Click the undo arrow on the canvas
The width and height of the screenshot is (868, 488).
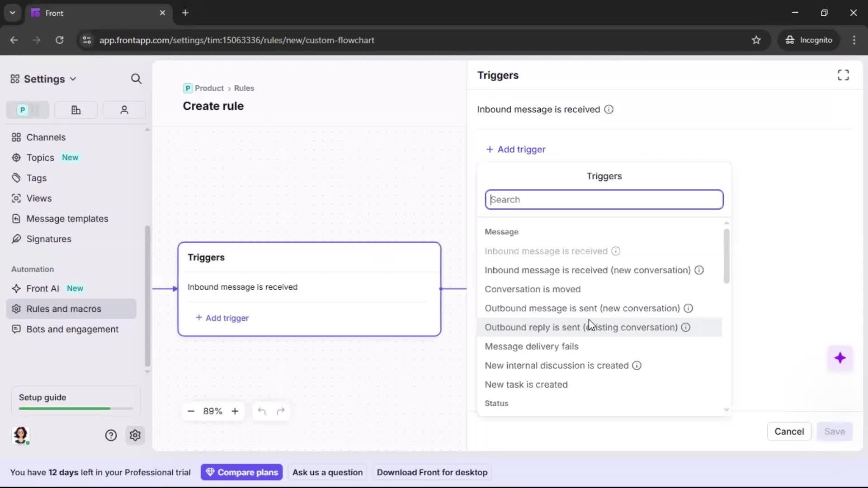click(262, 411)
